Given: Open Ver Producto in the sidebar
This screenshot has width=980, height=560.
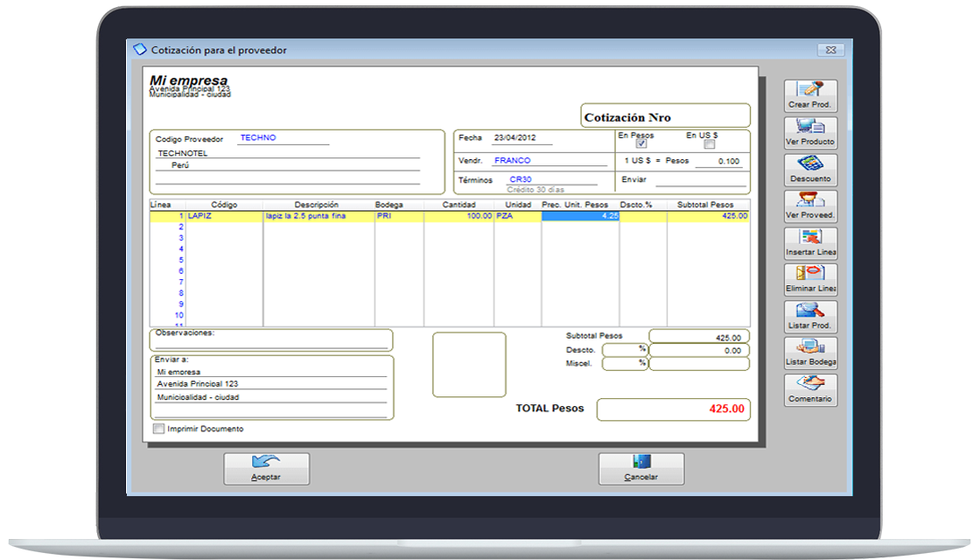Looking at the screenshot, I should tap(810, 132).
